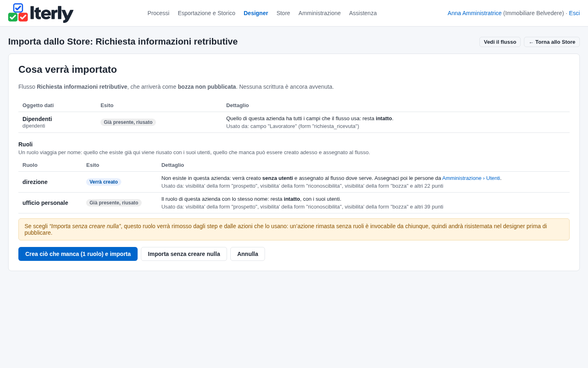
Task: Click the Verrà creato status badge
Action: pos(104,182)
